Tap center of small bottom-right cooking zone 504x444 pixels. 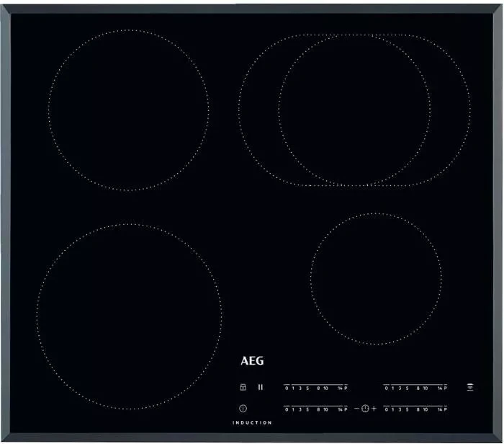(376, 277)
